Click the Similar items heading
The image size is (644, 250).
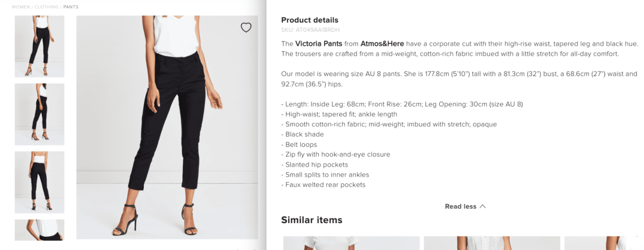tap(311, 220)
